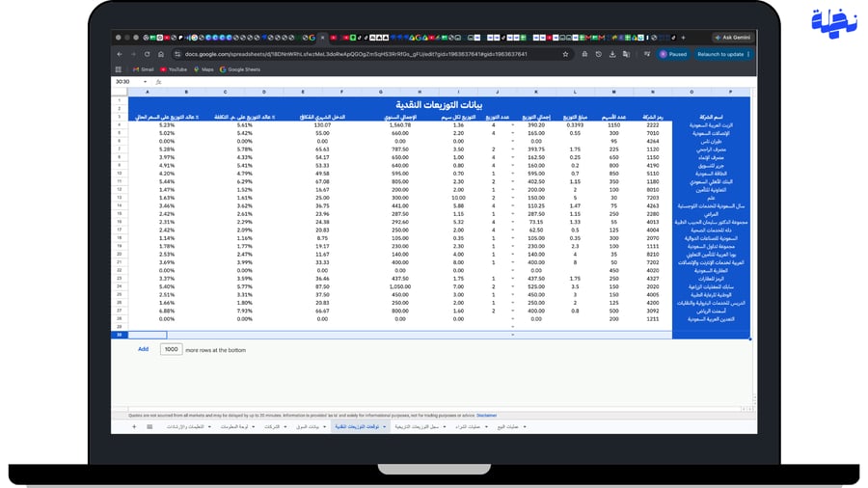Select cell with value 130.07
868x488 pixels.
tap(322, 125)
